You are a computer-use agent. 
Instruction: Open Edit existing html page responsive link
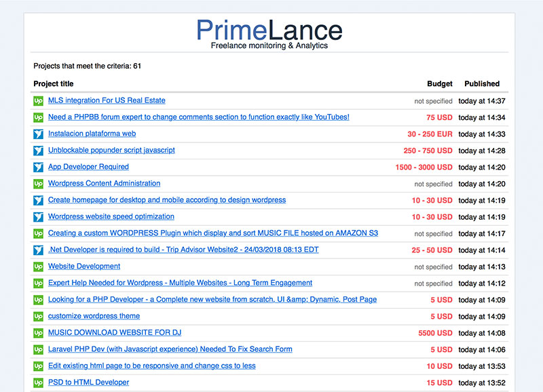[151, 366]
